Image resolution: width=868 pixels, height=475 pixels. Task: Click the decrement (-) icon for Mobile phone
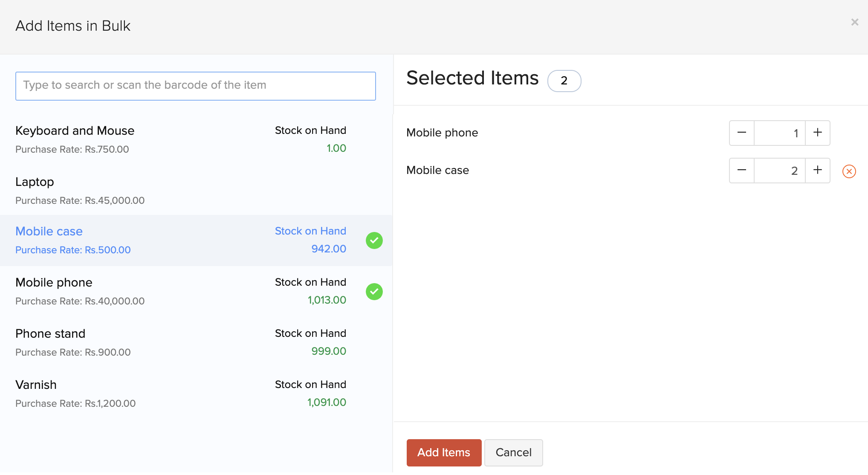point(742,133)
